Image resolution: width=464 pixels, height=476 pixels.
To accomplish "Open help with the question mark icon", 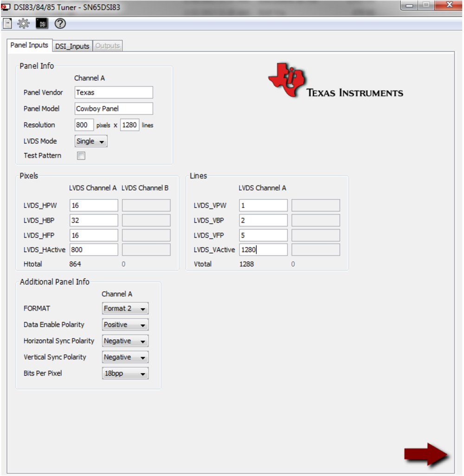I will (60, 24).
